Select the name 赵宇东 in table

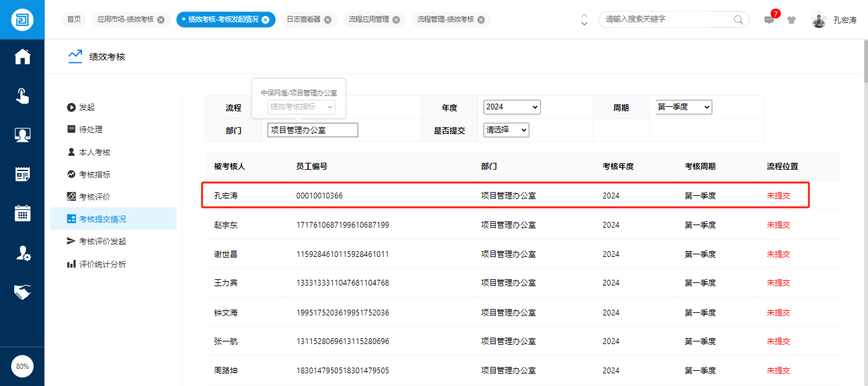pyautogui.click(x=226, y=225)
